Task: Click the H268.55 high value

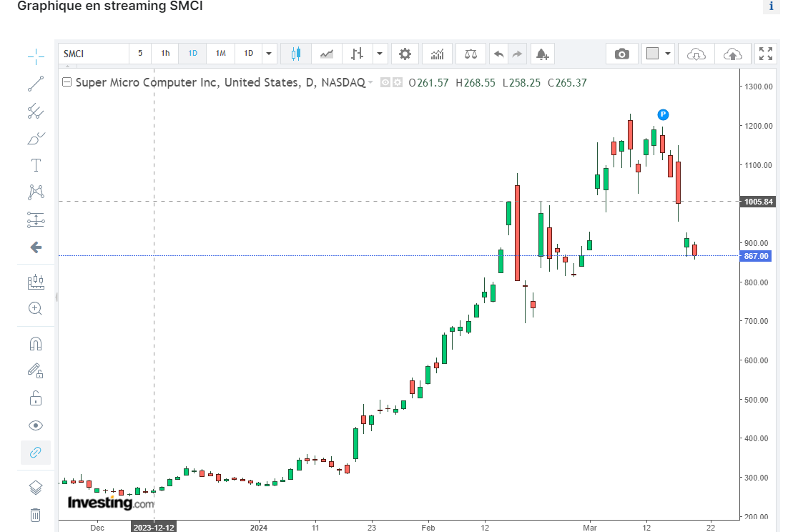Action: point(476,83)
